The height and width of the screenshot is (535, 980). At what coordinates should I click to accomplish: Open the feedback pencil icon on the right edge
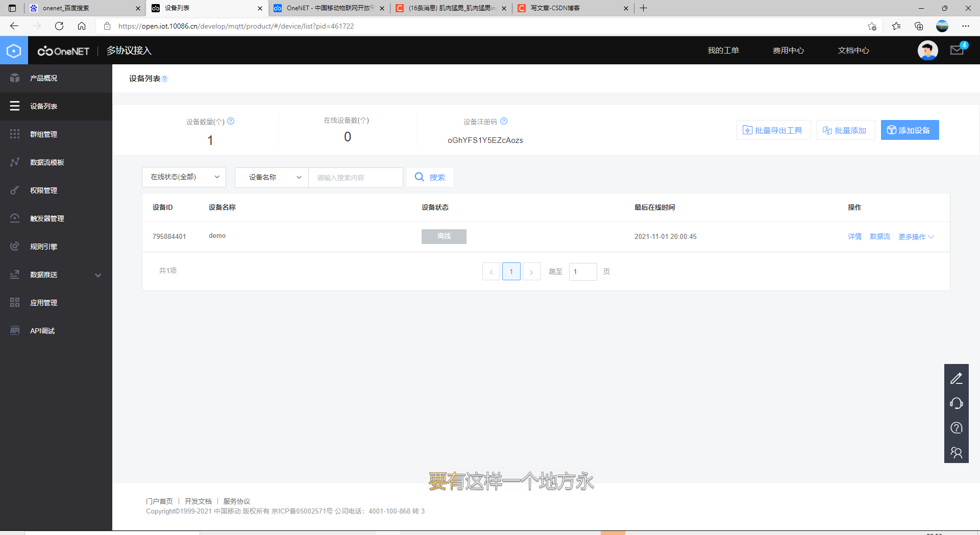[x=957, y=378]
